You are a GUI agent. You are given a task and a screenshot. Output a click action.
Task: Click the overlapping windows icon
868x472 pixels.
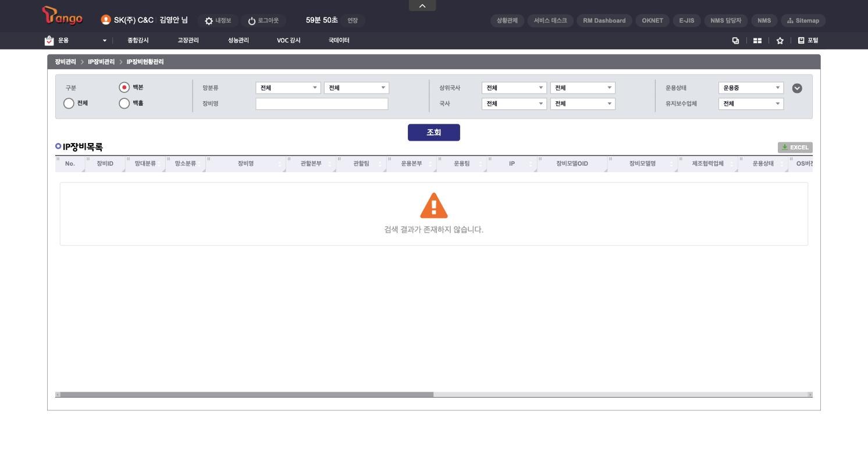(735, 41)
